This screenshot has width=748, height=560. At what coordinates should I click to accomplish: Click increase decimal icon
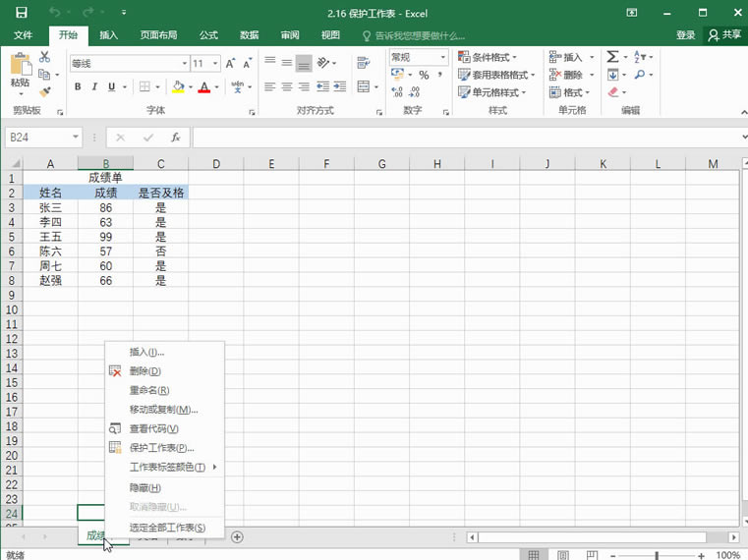click(x=397, y=91)
